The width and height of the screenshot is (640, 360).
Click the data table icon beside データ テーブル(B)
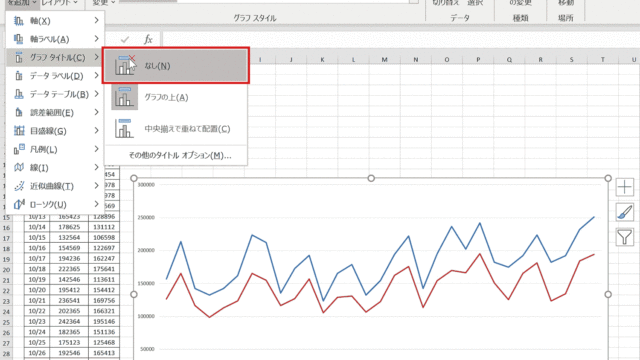[x=19, y=94]
